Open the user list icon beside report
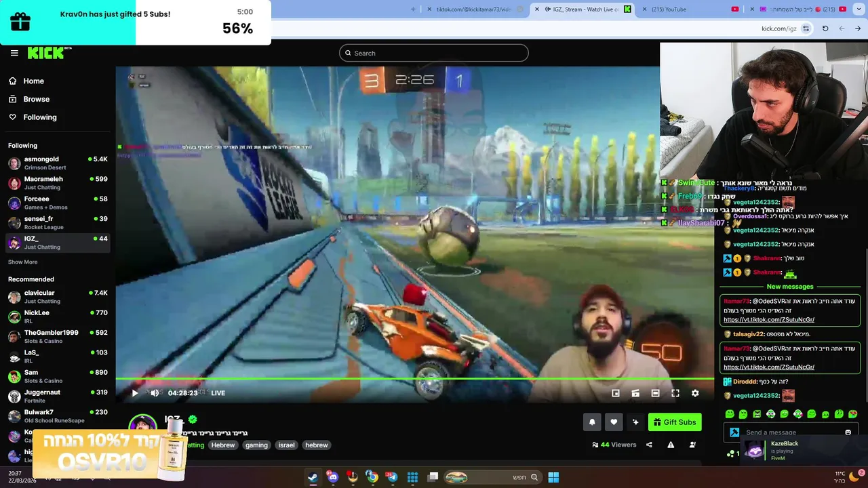The image size is (868, 488). tap(692, 445)
